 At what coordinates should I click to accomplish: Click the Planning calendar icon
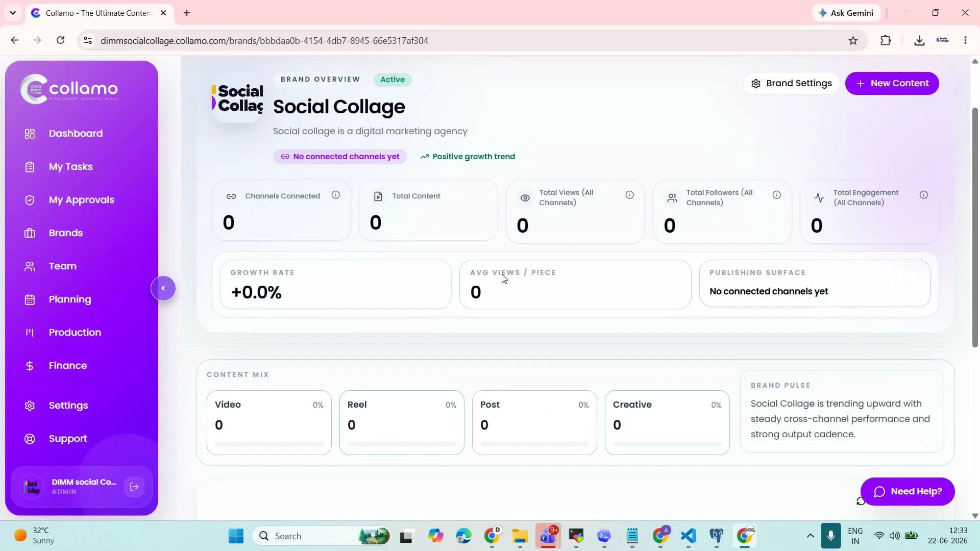pos(30,299)
